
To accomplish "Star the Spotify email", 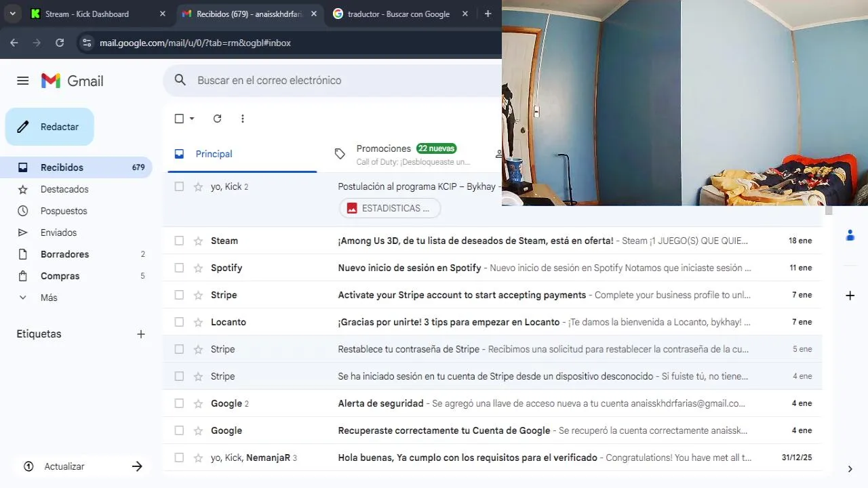I will point(198,268).
